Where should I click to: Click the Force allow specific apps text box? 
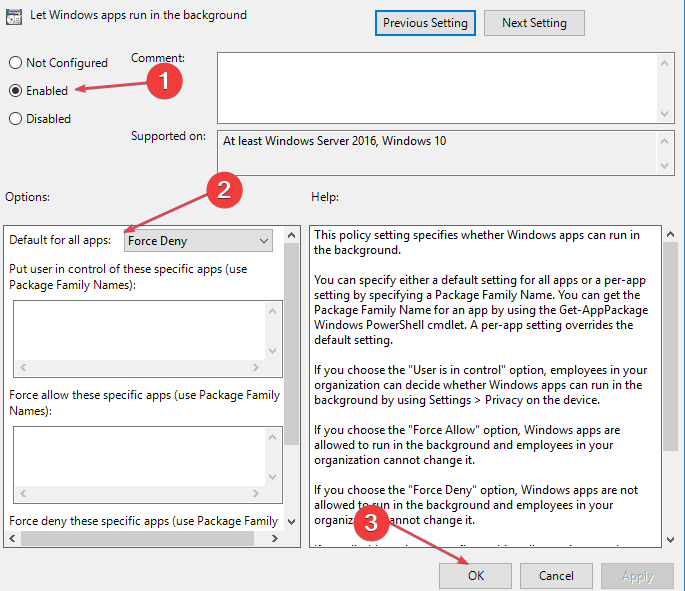point(139,457)
